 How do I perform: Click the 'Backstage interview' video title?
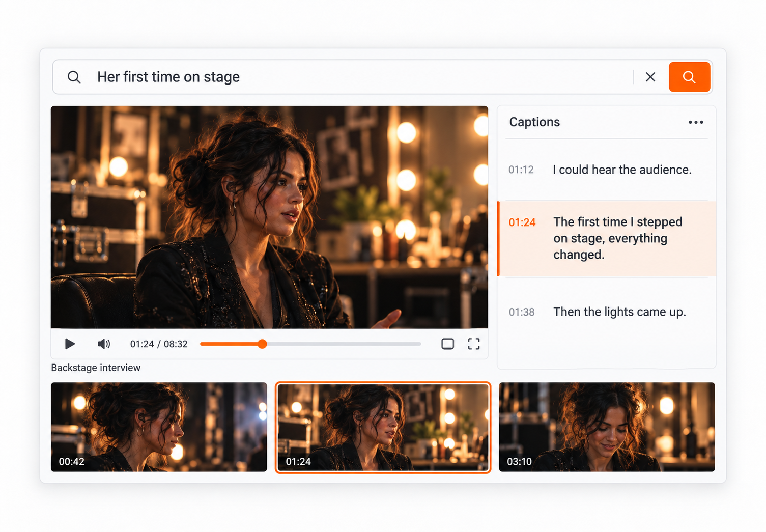click(x=96, y=368)
